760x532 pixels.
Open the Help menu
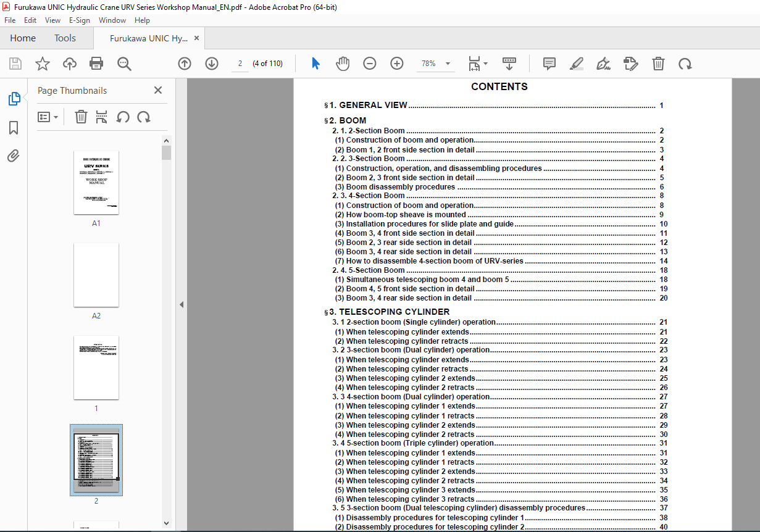(x=142, y=20)
